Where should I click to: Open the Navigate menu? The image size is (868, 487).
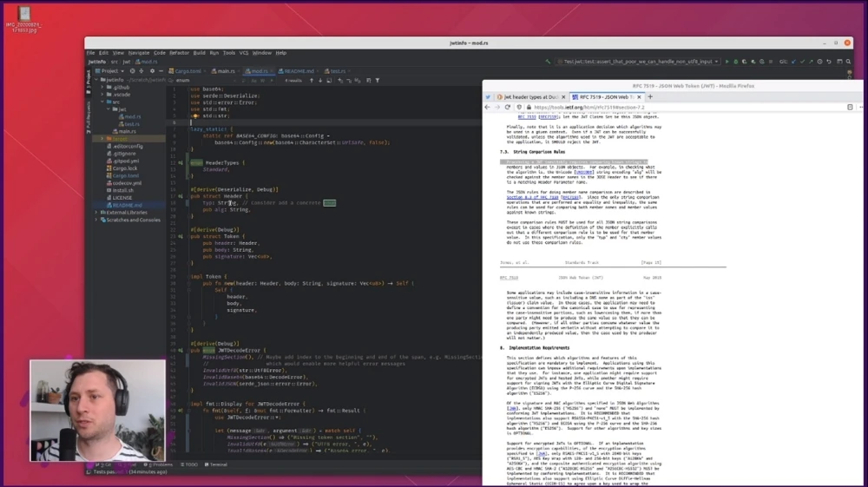(138, 53)
